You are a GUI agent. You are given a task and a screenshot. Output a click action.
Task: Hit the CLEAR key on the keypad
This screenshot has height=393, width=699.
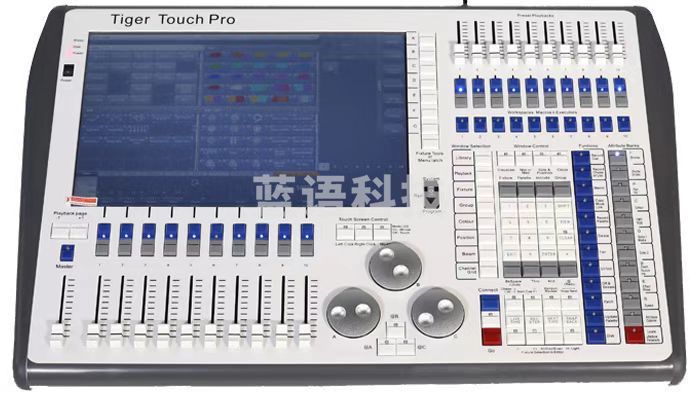tap(566, 237)
